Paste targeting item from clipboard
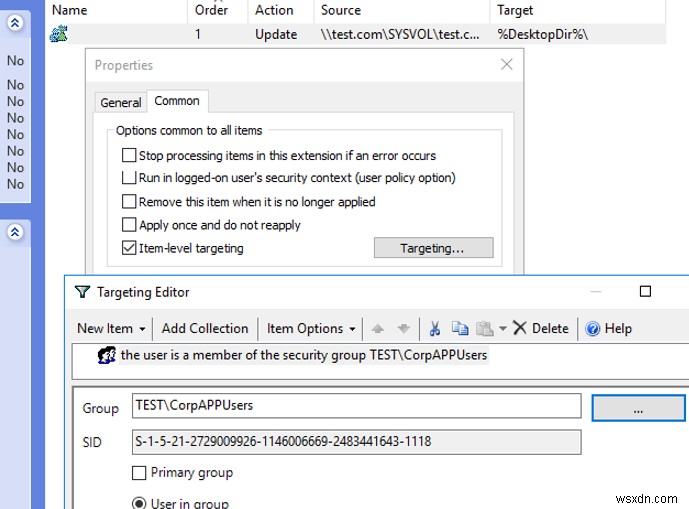This screenshot has width=689, height=509. 485,328
